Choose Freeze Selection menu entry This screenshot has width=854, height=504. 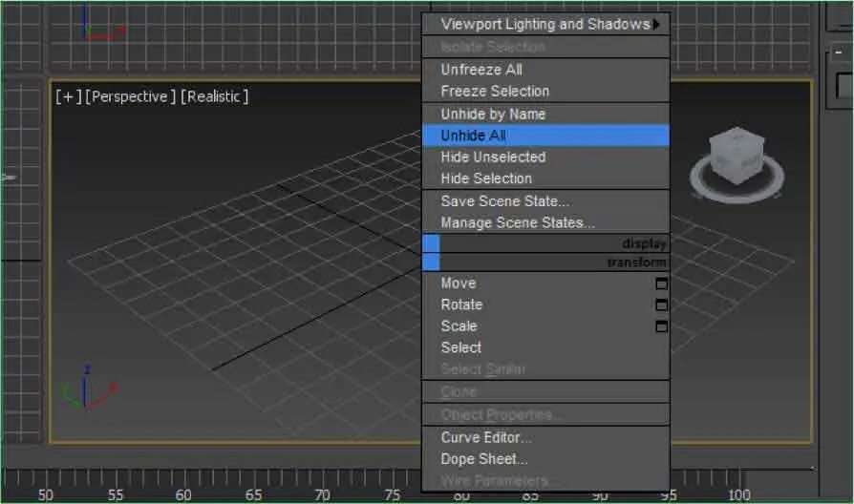click(x=545, y=92)
